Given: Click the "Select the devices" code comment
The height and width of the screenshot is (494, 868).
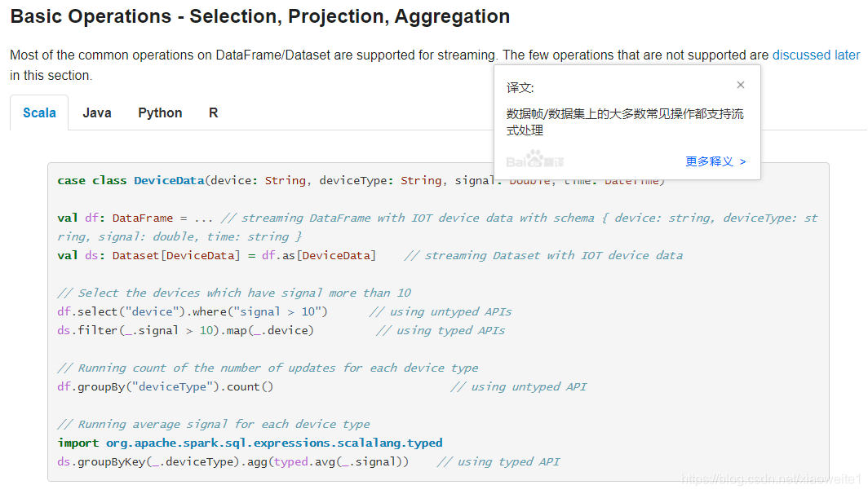Looking at the screenshot, I should [234, 293].
